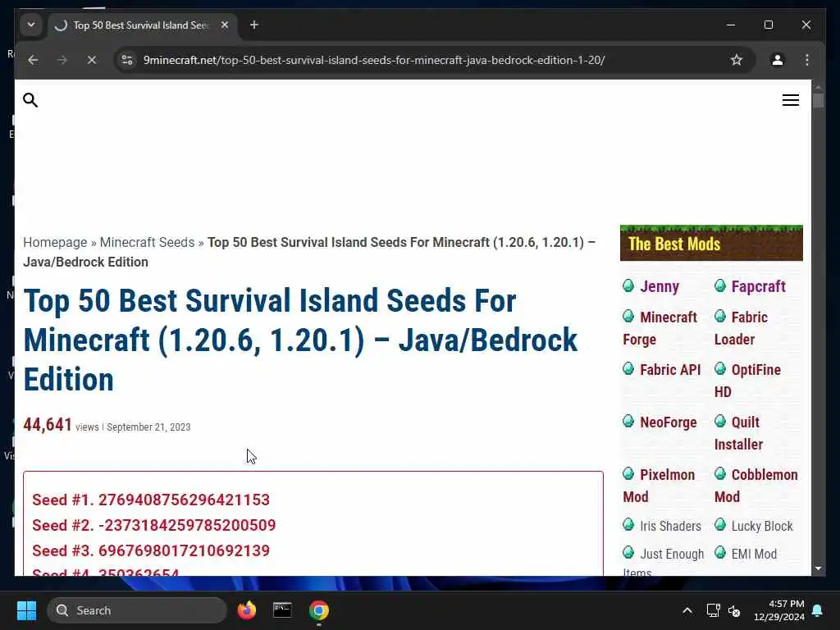
Task: Click the address bar URL field
Action: click(374, 60)
